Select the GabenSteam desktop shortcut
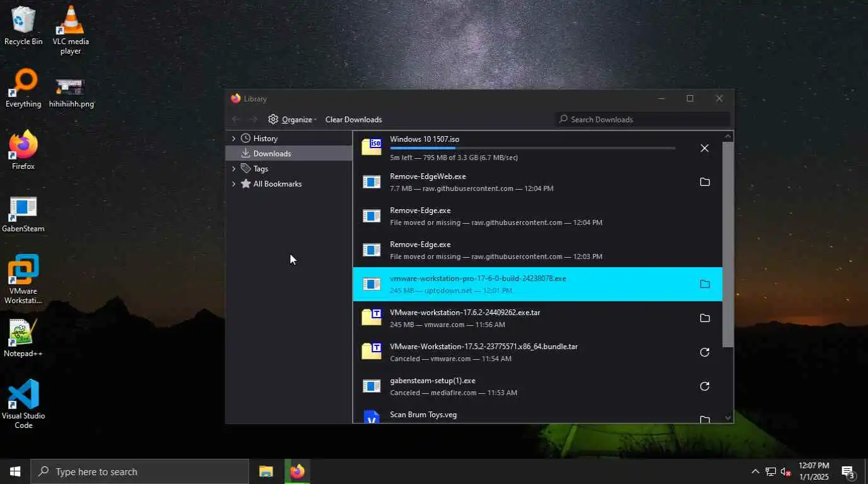The width and height of the screenshot is (868, 484). point(23,214)
